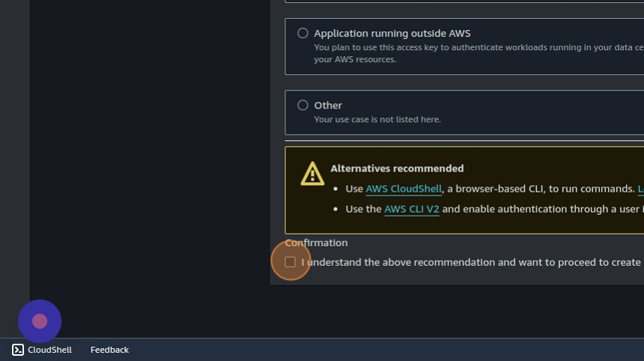Select the "Application running outside AWS" radio button
Screen dimensions: 644x361
point(303,33)
